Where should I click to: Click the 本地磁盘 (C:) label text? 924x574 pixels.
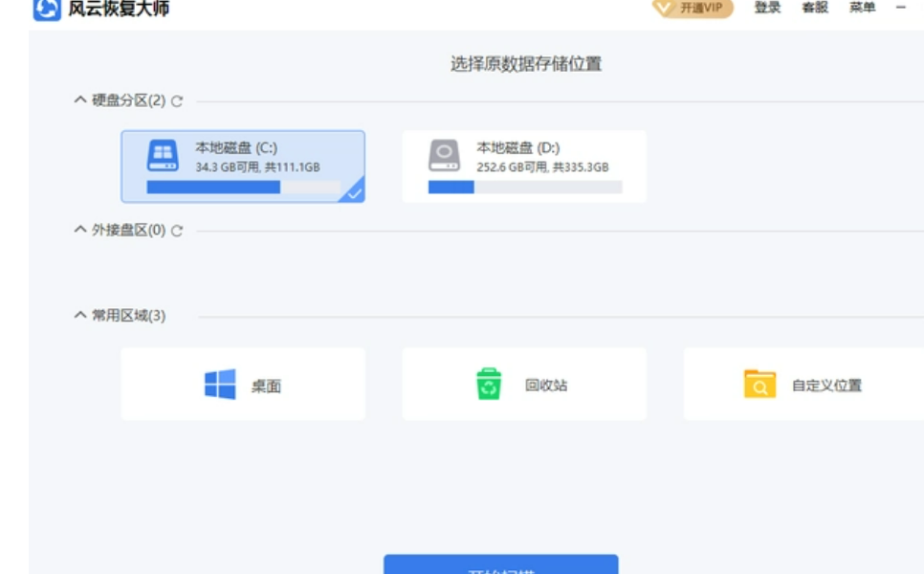point(236,147)
